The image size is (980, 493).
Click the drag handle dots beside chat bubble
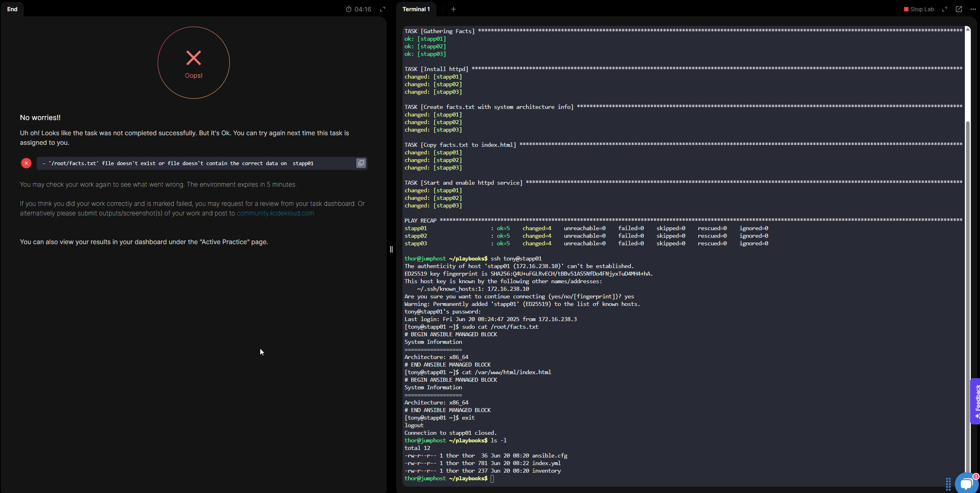[948, 484]
